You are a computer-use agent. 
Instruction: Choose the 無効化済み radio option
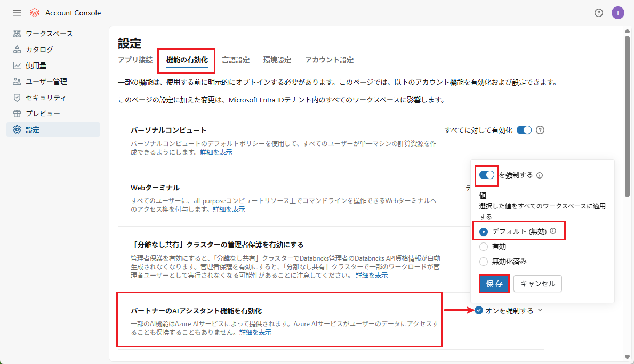click(484, 262)
